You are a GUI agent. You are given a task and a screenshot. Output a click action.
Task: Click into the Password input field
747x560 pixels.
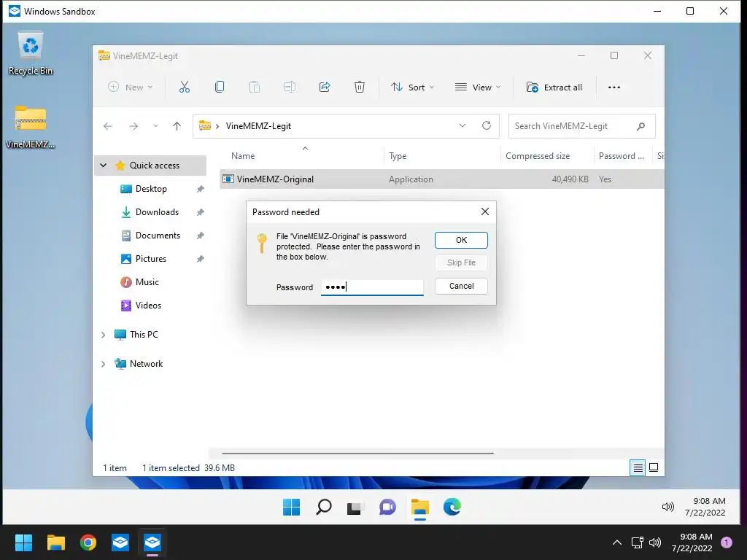point(372,287)
